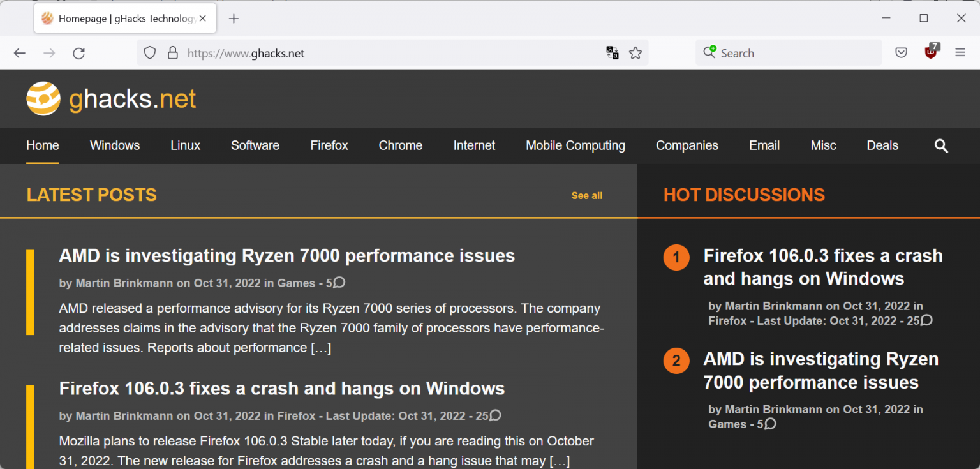Viewport: 980px width, 469px height.
Task: Open the Firefox application menu
Action: pyautogui.click(x=960, y=53)
